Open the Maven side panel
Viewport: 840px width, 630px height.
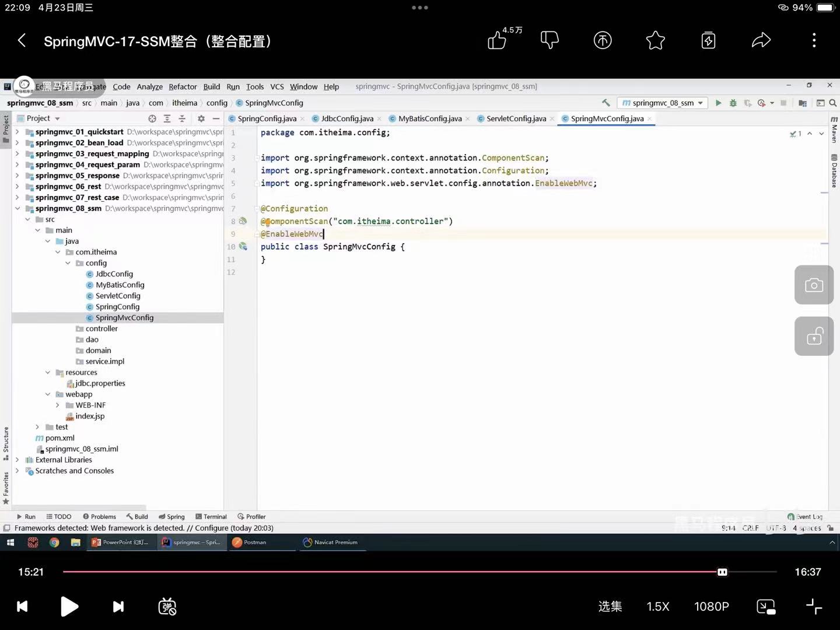click(834, 129)
